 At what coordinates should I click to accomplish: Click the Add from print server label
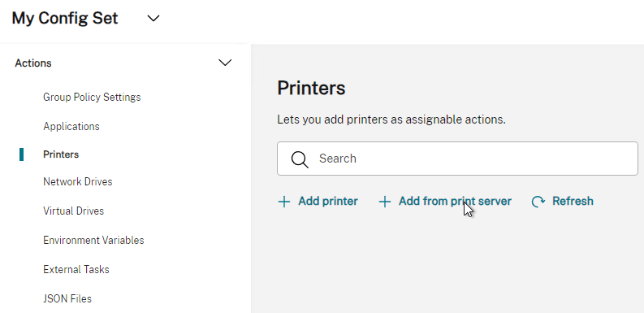[455, 201]
